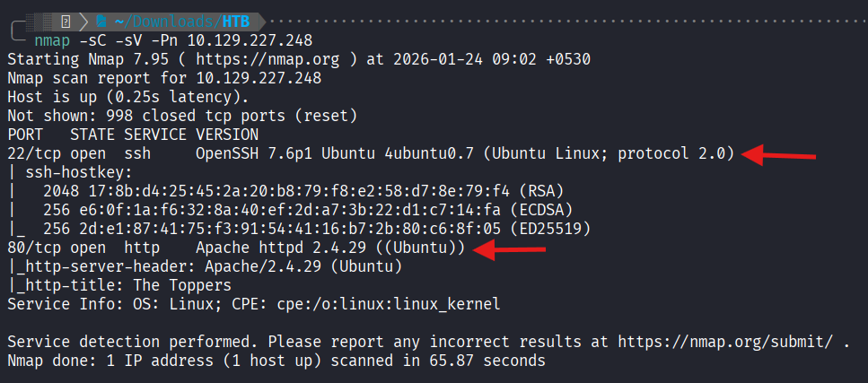The image size is (868, 383).
Task: Click the OS icon in the prompt
Action: pyautogui.click(x=66, y=20)
